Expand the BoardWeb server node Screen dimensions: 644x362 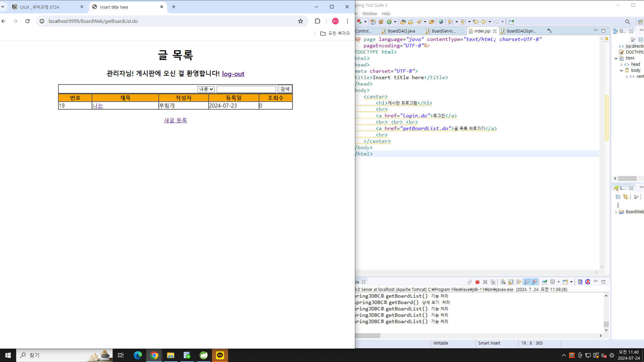click(616, 212)
